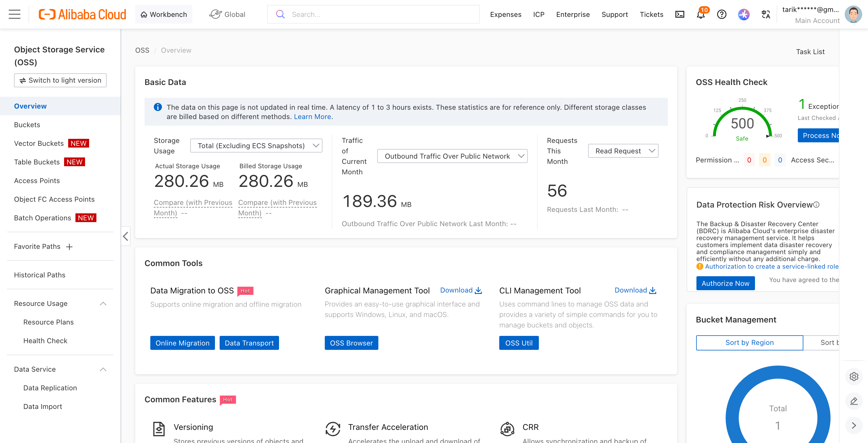Click the search magnifier icon
Screen dimensions: 868x443
(280, 15)
